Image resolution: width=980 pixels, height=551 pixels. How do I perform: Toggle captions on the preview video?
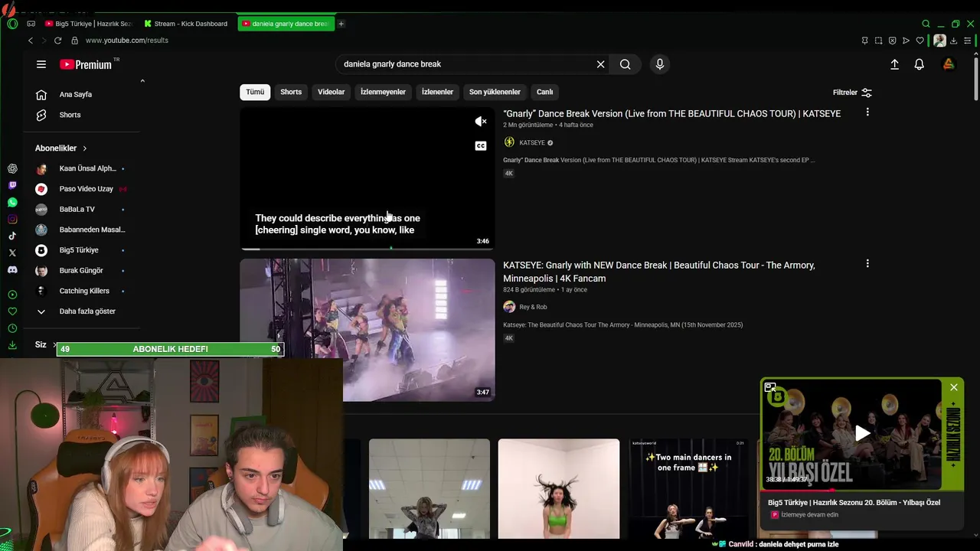click(481, 146)
